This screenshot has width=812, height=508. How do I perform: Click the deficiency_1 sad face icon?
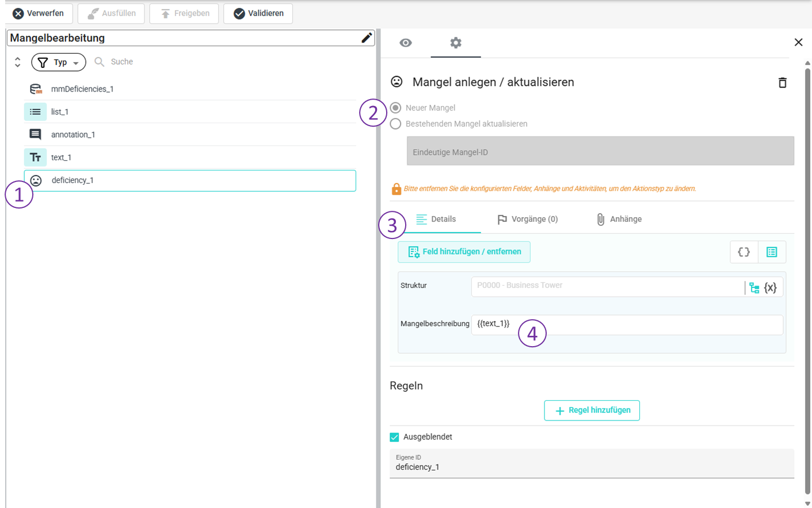pyautogui.click(x=36, y=180)
